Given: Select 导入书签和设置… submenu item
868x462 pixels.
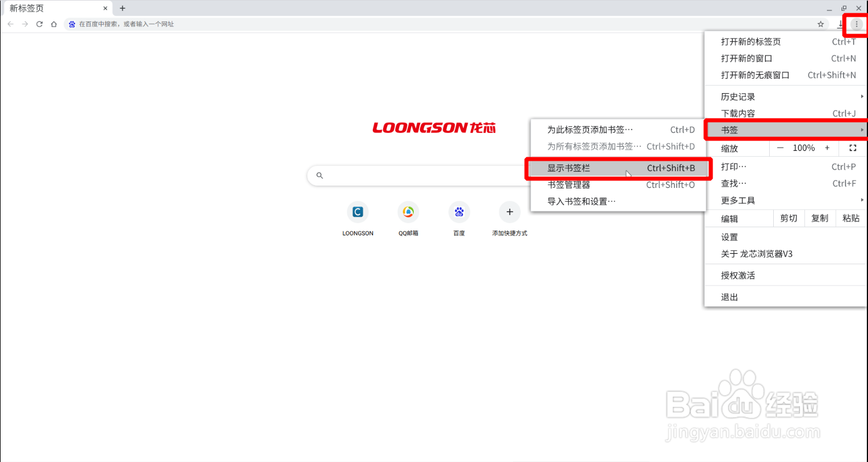Looking at the screenshot, I should (x=618, y=202).
